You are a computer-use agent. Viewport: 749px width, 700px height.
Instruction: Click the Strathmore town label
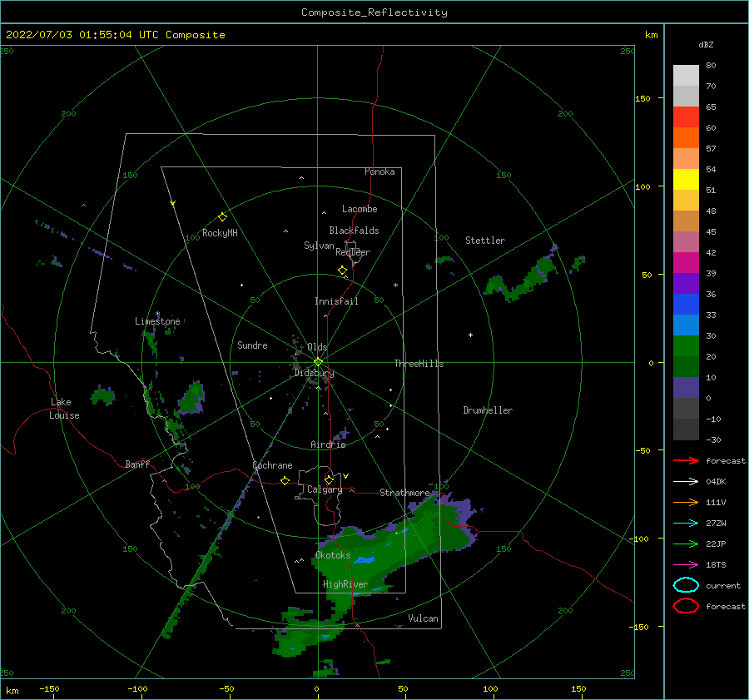coord(404,493)
